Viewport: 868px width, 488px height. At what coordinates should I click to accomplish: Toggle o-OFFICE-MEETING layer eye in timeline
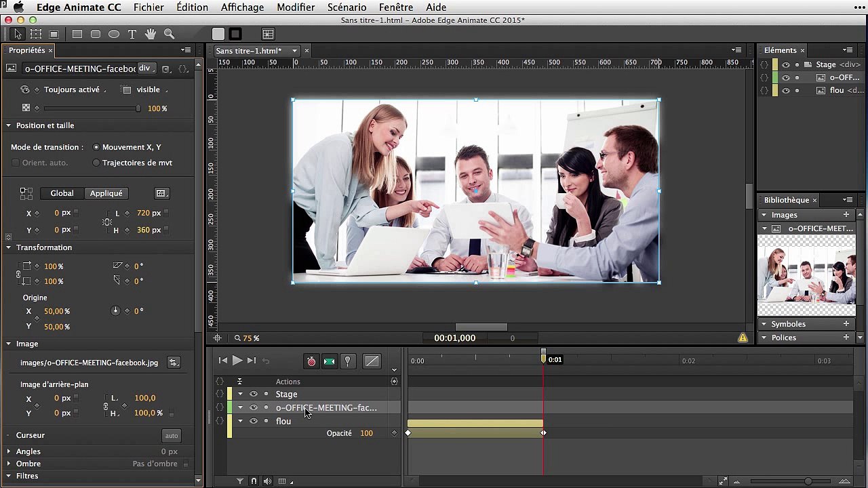254,407
